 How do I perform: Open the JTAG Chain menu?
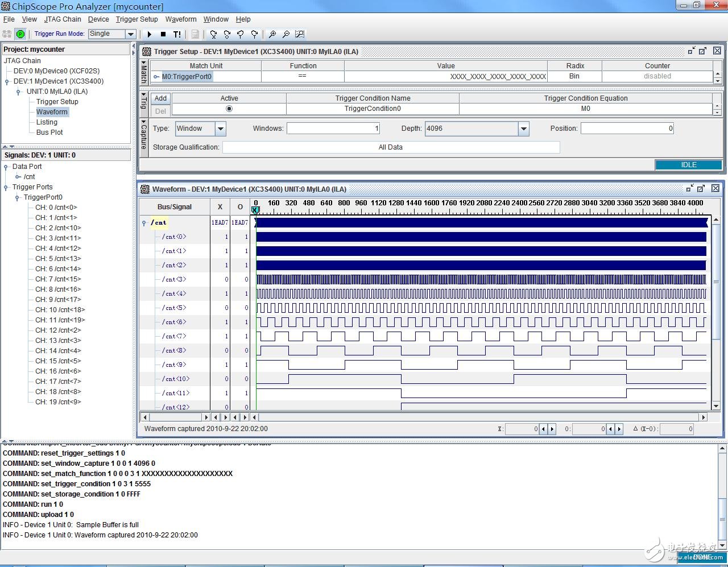[x=63, y=19]
